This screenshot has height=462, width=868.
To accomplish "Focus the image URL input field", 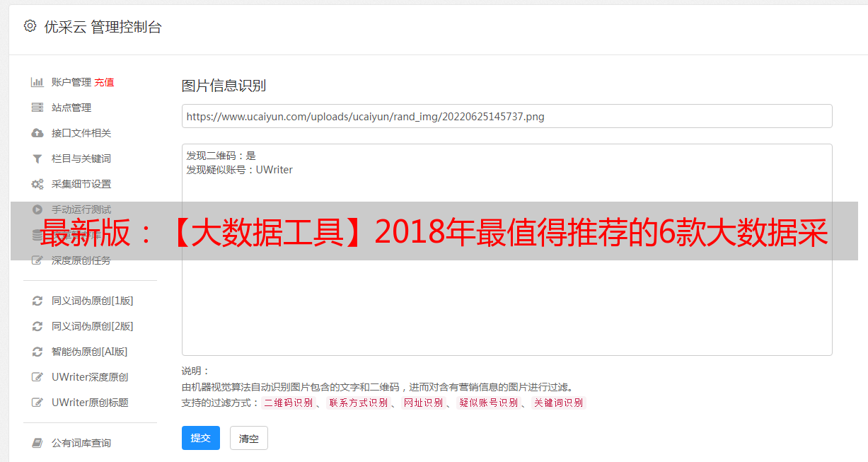I will (x=507, y=116).
